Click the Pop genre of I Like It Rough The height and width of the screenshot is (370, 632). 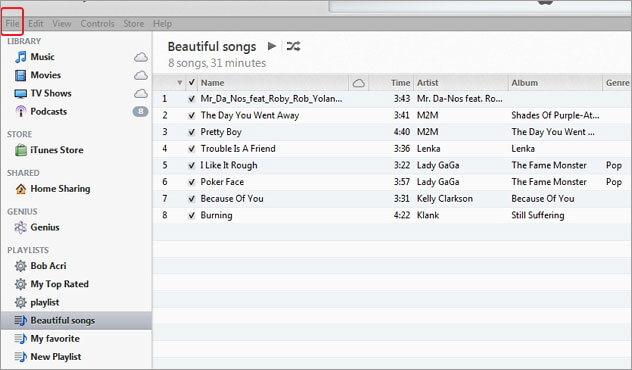[613, 166]
